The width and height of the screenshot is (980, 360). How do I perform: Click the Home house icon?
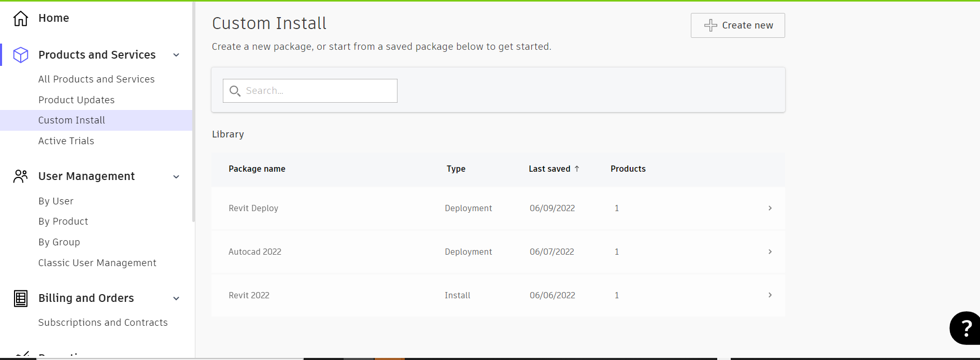coord(21,18)
